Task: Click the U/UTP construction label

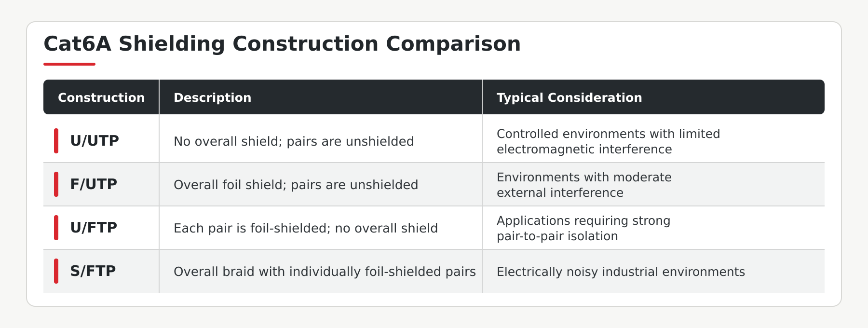Action: (x=95, y=141)
